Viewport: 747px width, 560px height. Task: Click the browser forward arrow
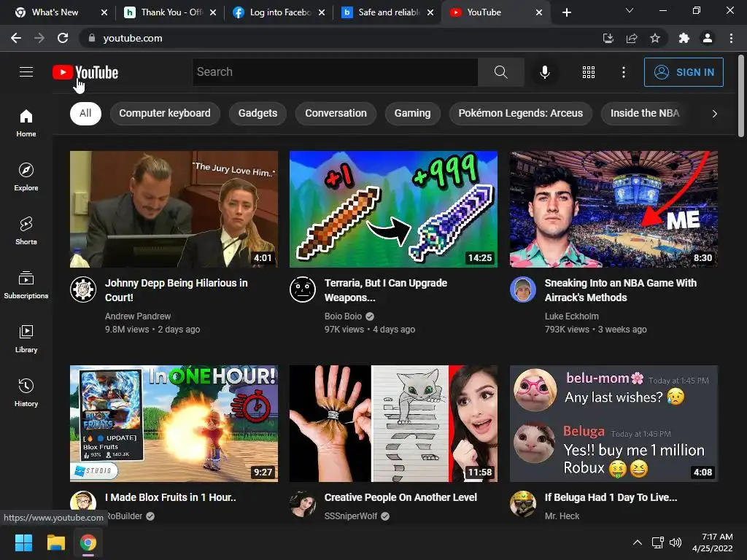click(39, 38)
